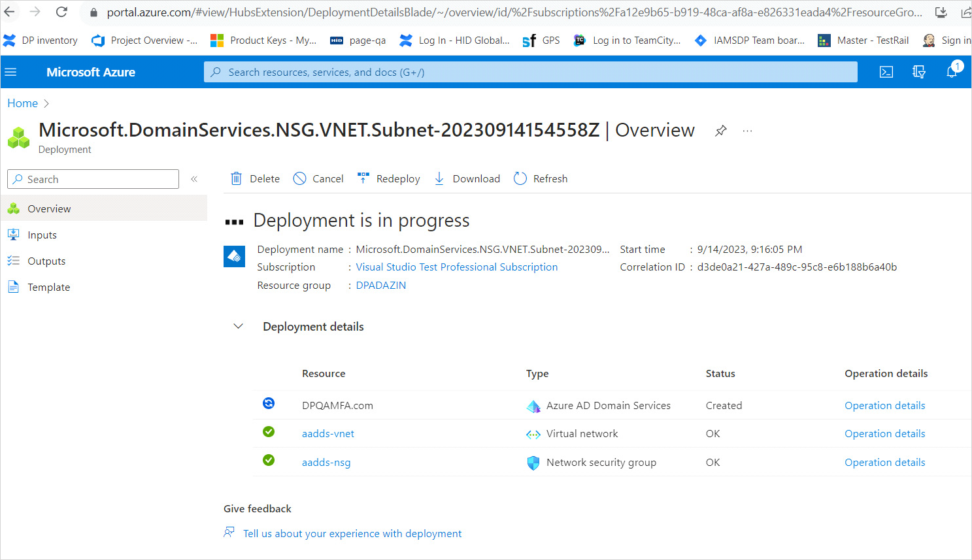Screen dimensions: 972x560
Task: Select the Inputs menu item
Action: coord(42,235)
